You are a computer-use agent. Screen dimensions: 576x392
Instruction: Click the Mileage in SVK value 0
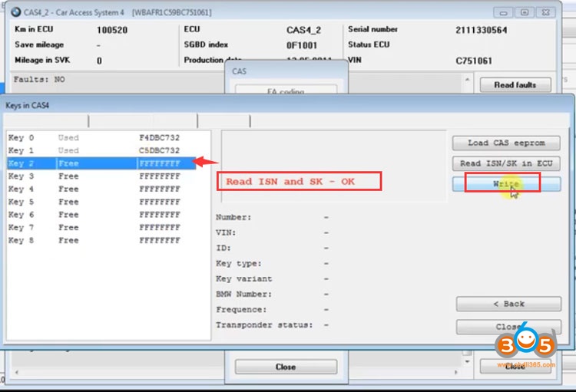[99, 61]
